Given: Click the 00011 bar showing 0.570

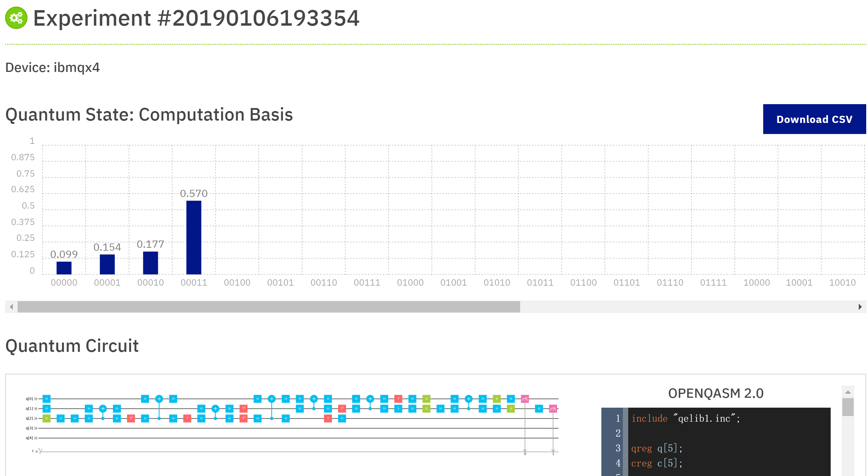Looking at the screenshot, I should [194, 237].
